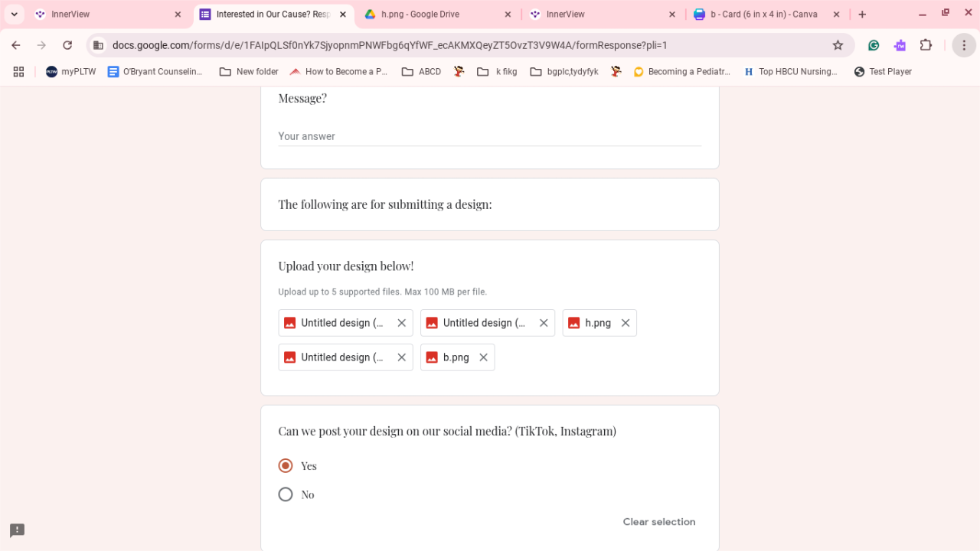Click the report problem feedback icon
This screenshot has height=551, width=980.
pyautogui.click(x=17, y=530)
